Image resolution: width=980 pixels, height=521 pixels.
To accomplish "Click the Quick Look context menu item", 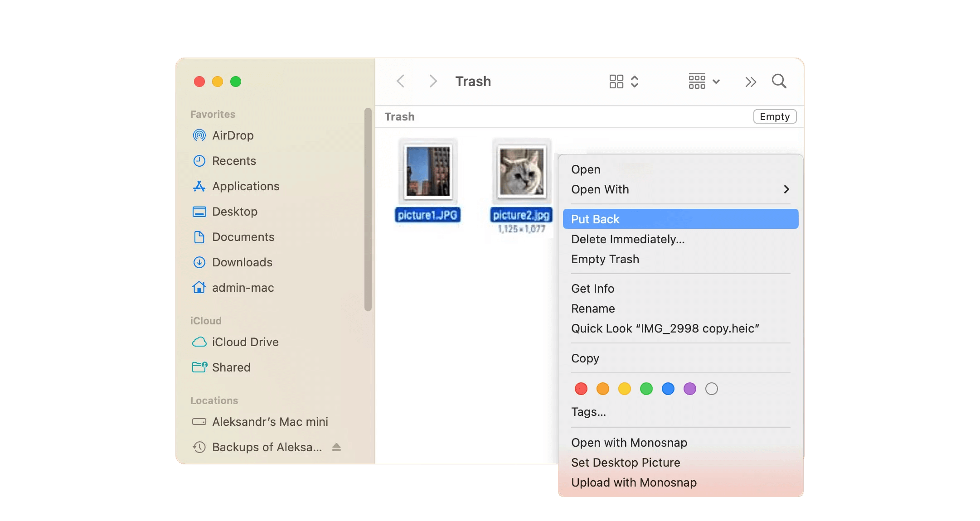I will pos(665,328).
